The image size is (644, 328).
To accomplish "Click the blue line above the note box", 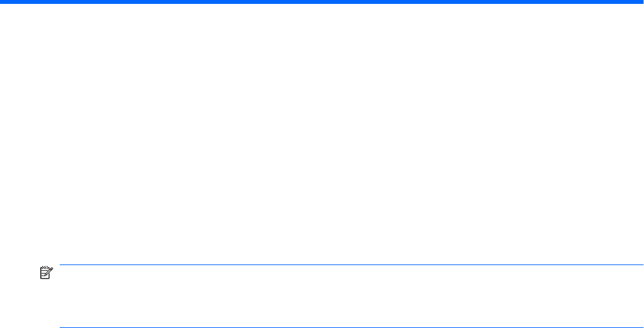I will pyautogui.click(x=352, y=265).
